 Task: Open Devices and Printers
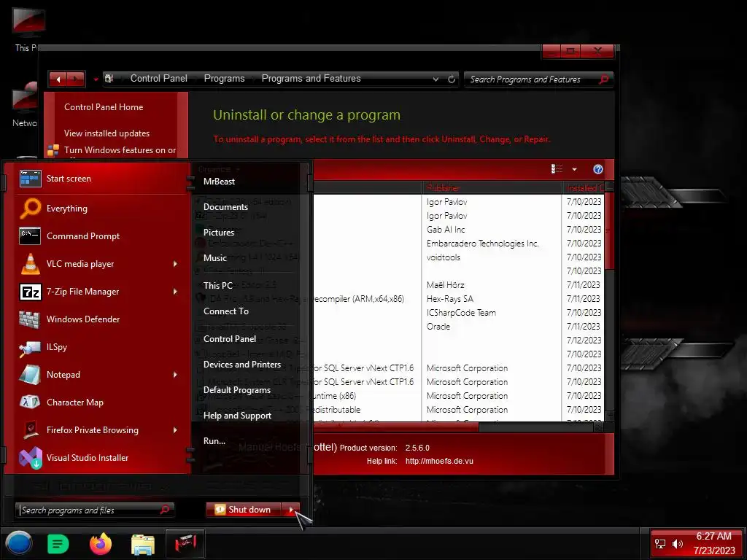tap(242, 365)
